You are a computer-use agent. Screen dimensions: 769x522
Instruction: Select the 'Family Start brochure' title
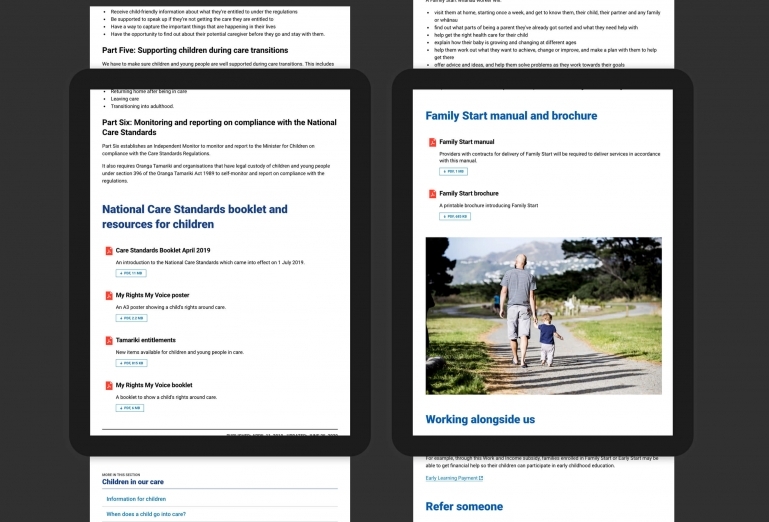pyautogui.click(x=469, y=193)
